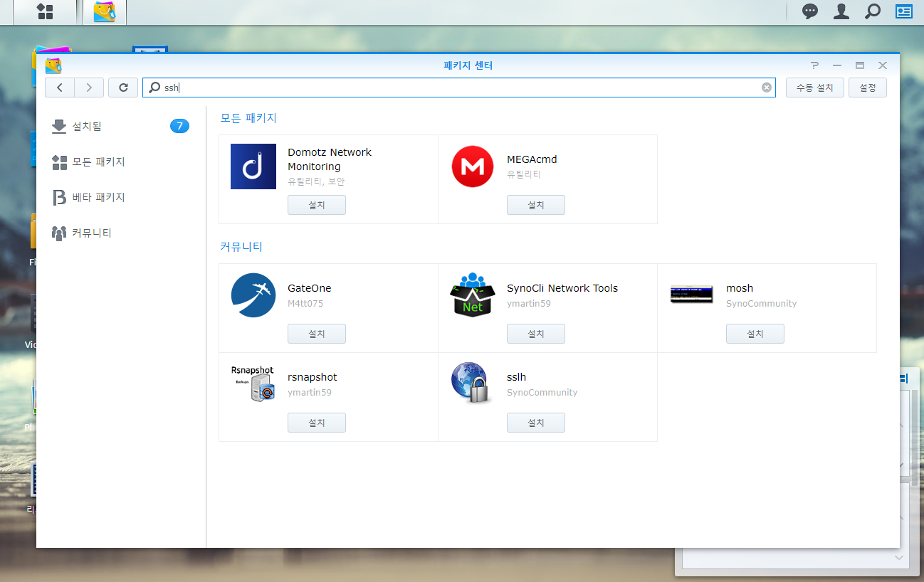Open the 베타 패키지 sidebar section

[121, 197]
